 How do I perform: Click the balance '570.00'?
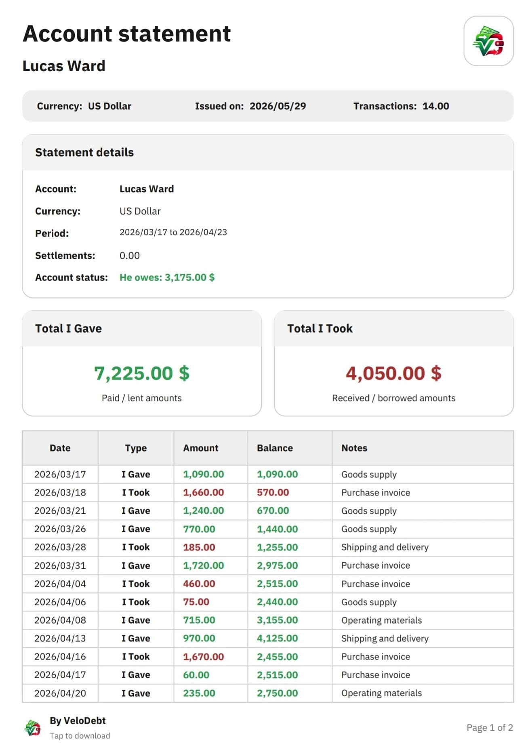pos(273,492)
